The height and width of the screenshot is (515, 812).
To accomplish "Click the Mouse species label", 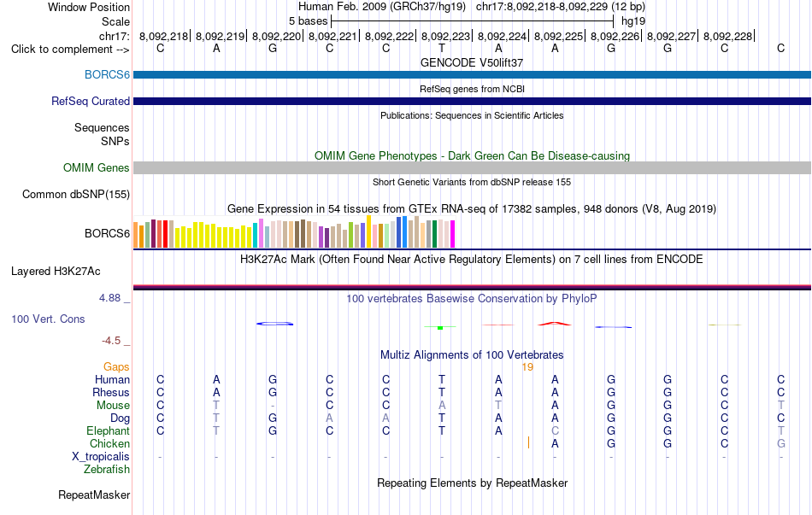I will (x=113, y=406).
